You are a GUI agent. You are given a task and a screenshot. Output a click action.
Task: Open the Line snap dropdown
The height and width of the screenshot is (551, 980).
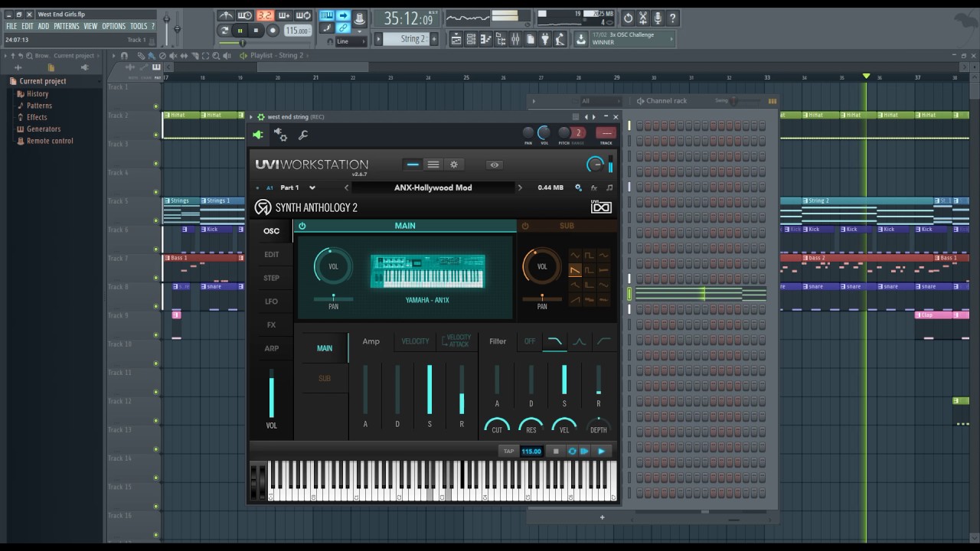pyautogui.click(x=351, y=41)
